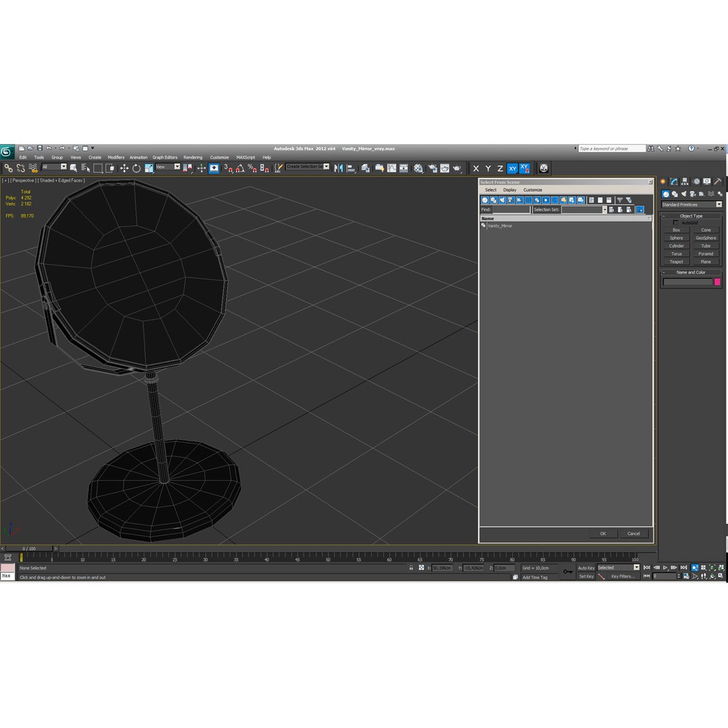Toggle the X axis constraint button
Image resolution: width=728 pixels, height=728 pixels.
pyautogui.click(x=476, y=168)
